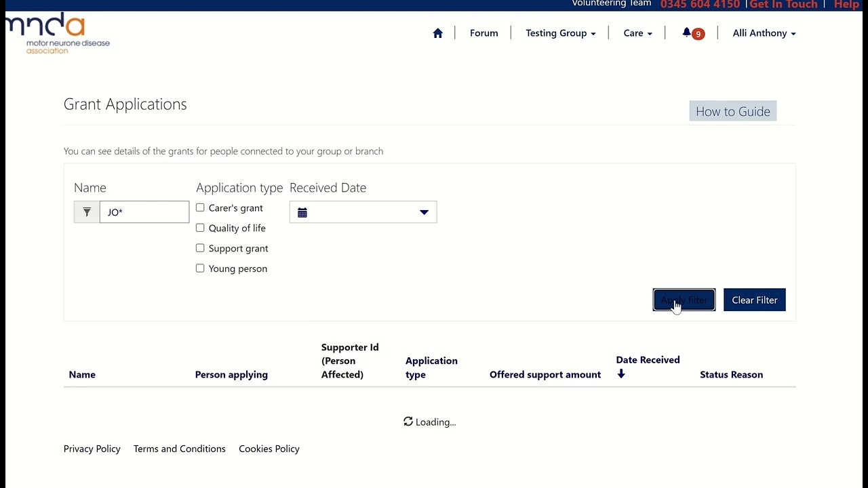The height and width of the screenshot is (488, 868).
Task: Select the Young person checkbox
Action: point(200,269)
